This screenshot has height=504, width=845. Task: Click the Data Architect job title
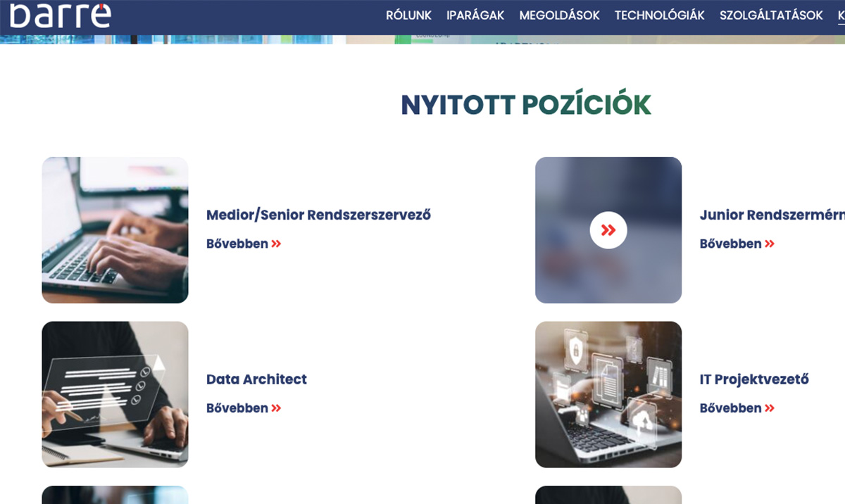256,379
